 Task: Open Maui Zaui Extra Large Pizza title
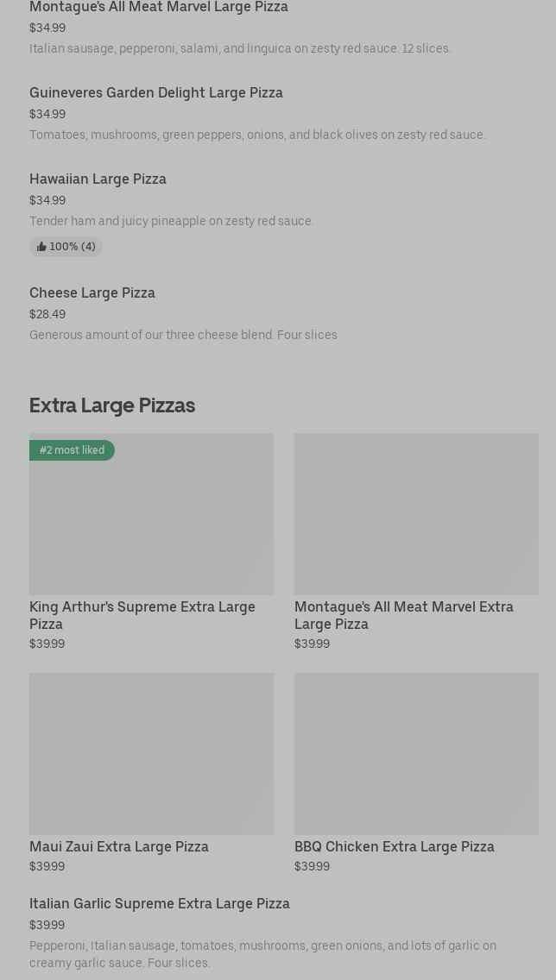click(x=119, y=846)
